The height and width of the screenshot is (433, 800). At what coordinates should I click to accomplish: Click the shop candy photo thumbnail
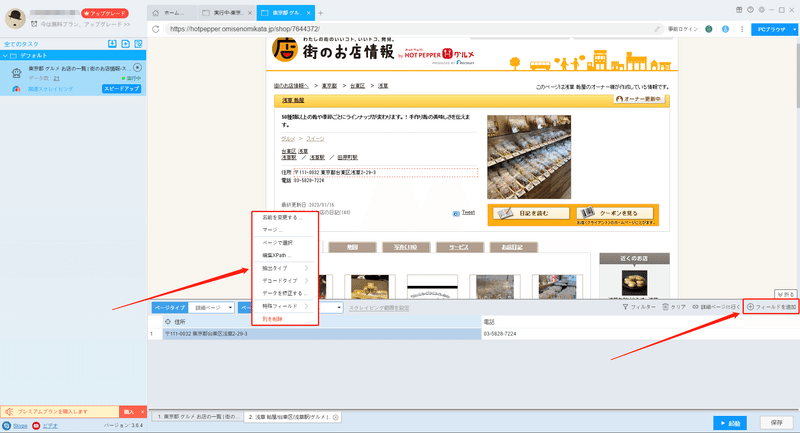529,157
